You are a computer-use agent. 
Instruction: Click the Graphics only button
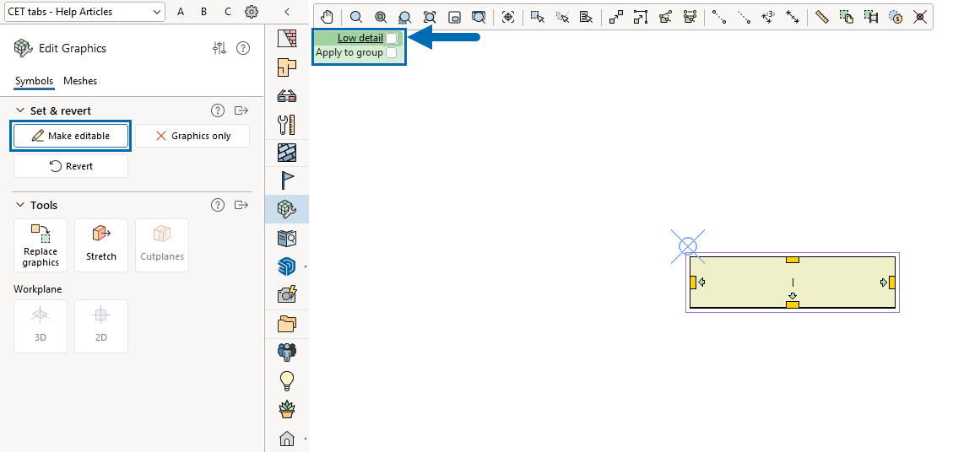click(192, 136)
